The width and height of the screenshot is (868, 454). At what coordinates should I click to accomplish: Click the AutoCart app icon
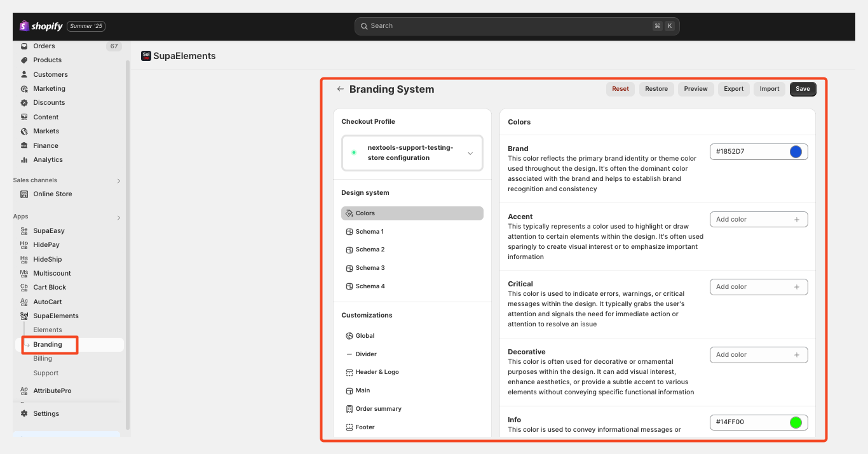[24, 302]
